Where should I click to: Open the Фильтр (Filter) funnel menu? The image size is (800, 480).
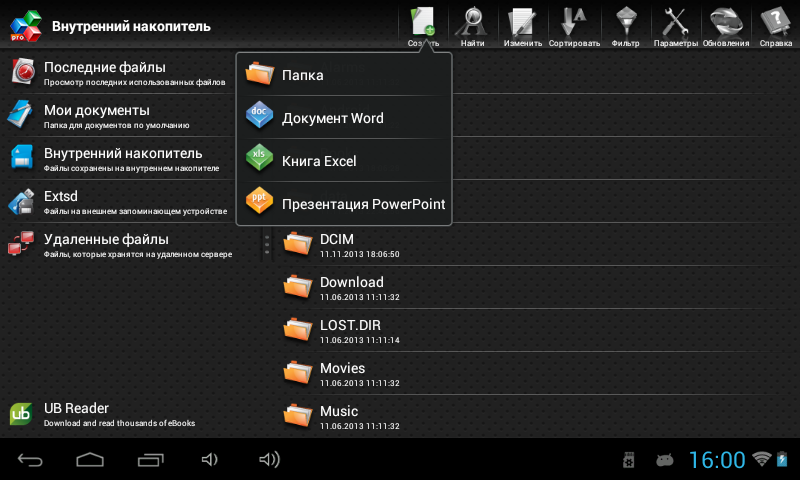tap(625, 25)
